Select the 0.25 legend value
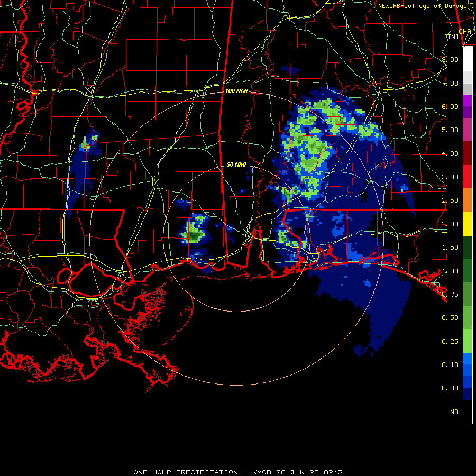 450,342
